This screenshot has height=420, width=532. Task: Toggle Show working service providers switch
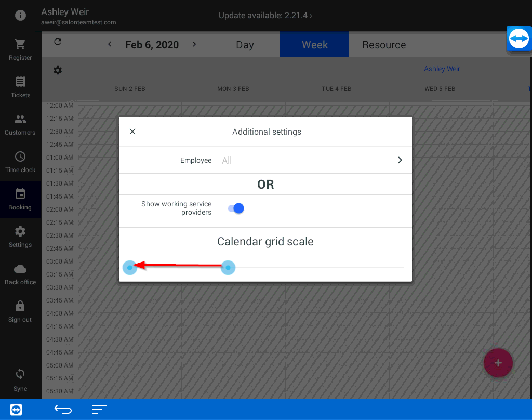pyautogui.click(x=236, y=208)
